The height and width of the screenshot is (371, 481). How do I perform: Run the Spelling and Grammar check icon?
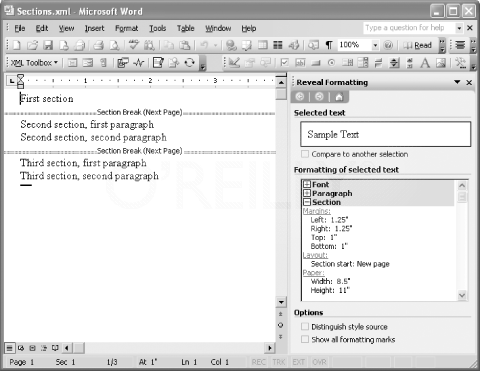click(x=134, y=45)
